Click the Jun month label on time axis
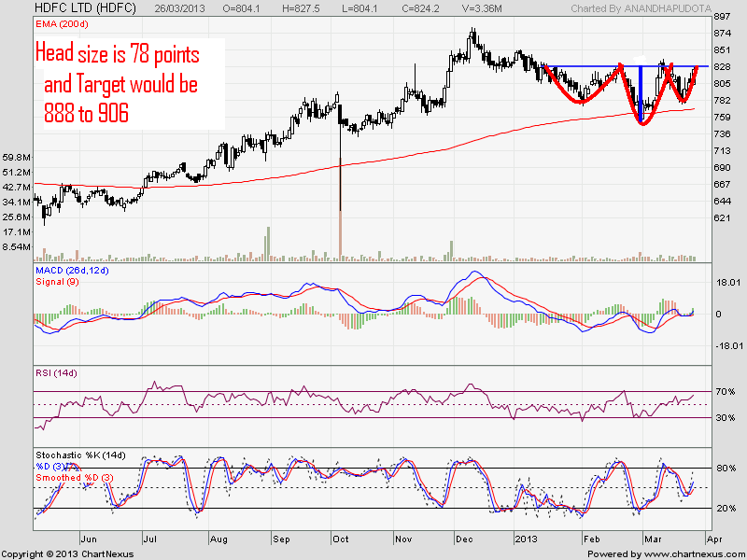Screen dimensions: 747x560 click(x=89, y=539)
